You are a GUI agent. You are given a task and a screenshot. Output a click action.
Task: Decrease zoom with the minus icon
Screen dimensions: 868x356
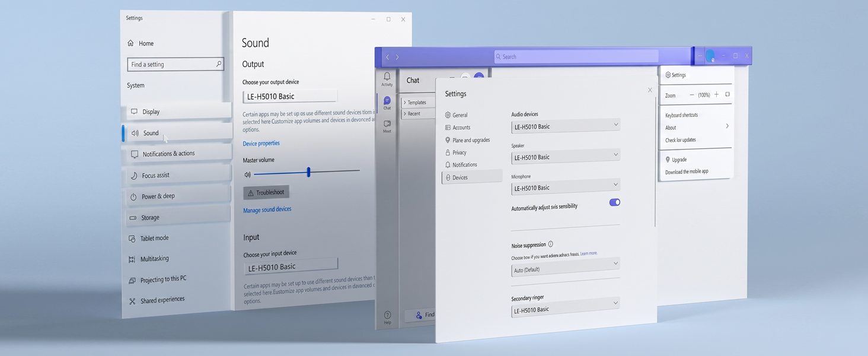pyautogui.click(x=691, y=95)
